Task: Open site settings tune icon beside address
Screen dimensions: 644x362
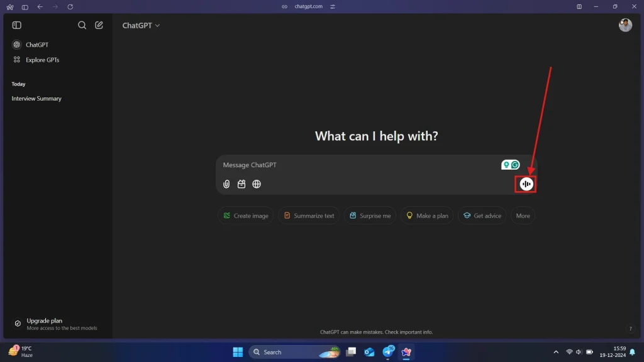Action: point(333,6)
